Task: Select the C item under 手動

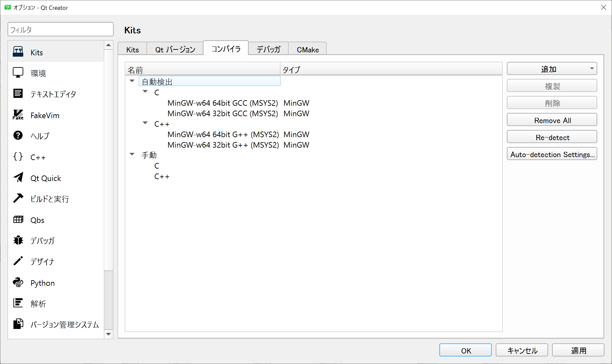Action: (157, 166)
